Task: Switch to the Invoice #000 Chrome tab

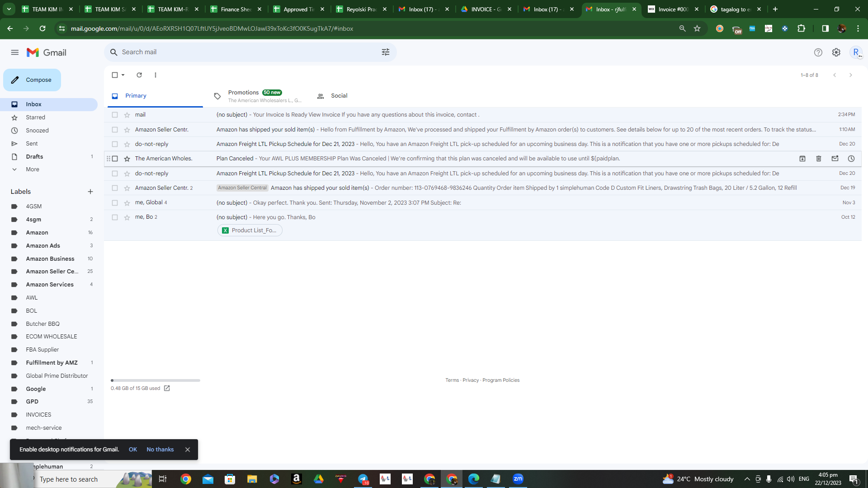Action: (674, 9)
